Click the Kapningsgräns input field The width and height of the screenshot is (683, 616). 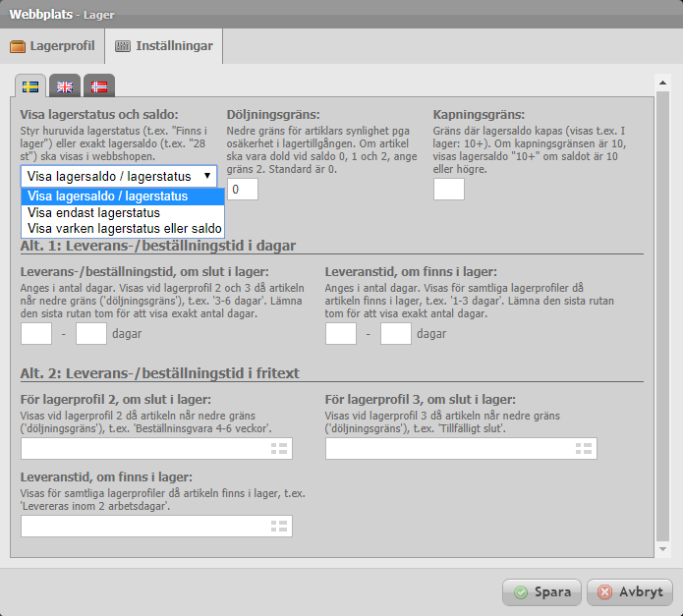(449, 190)
